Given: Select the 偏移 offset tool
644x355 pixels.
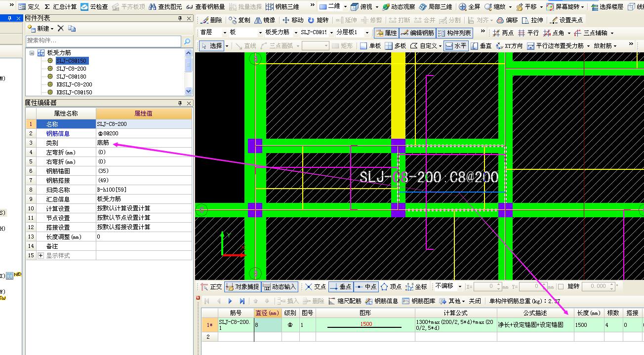Looking at the screenshot, I should tap(507, 20).
